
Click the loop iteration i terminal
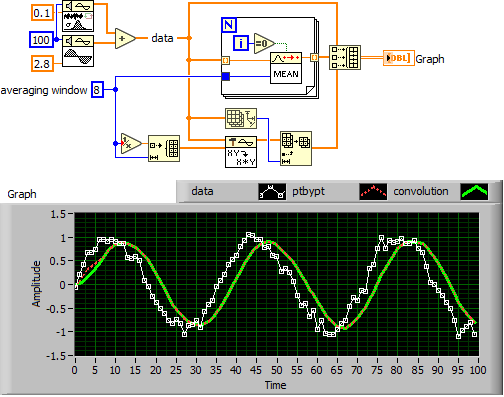click(x=241, y=44)
